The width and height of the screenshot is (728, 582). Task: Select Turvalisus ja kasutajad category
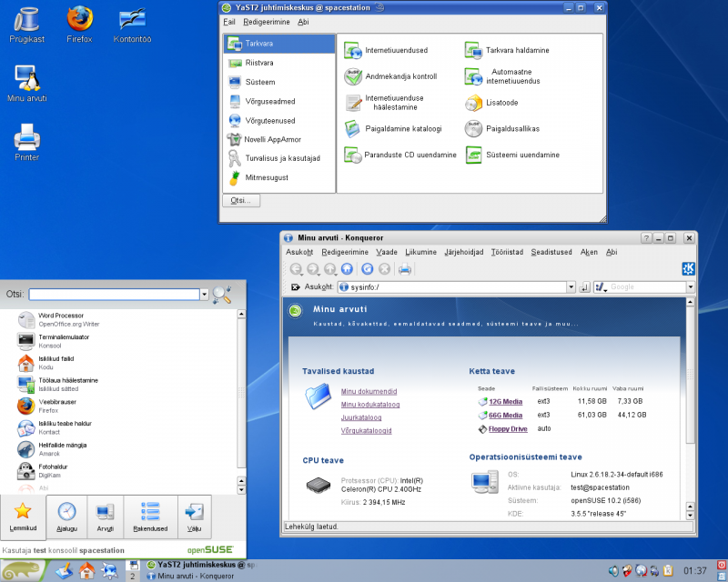(x=279, y=158)
